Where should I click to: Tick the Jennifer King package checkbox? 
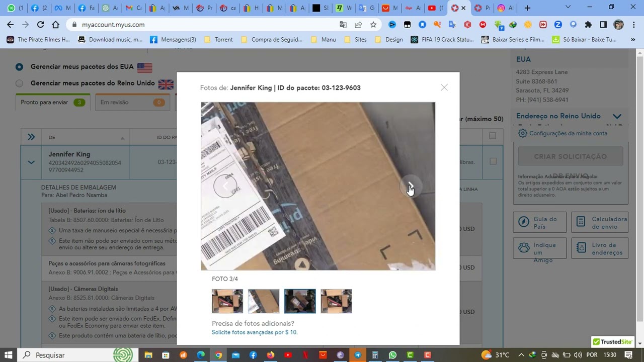click(x=493, y=161)
